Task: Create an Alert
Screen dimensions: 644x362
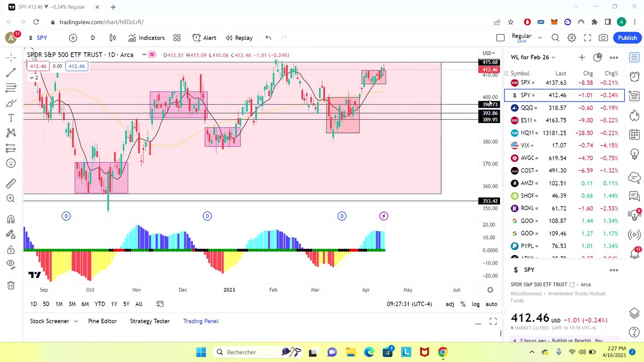Action: (204, 38)
